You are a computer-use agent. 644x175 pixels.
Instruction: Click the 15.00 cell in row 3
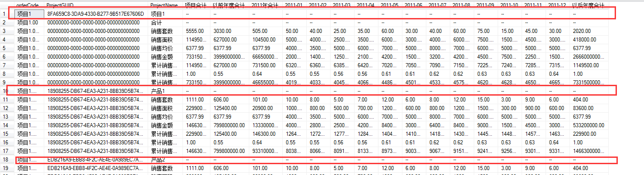tap(507, 31)
